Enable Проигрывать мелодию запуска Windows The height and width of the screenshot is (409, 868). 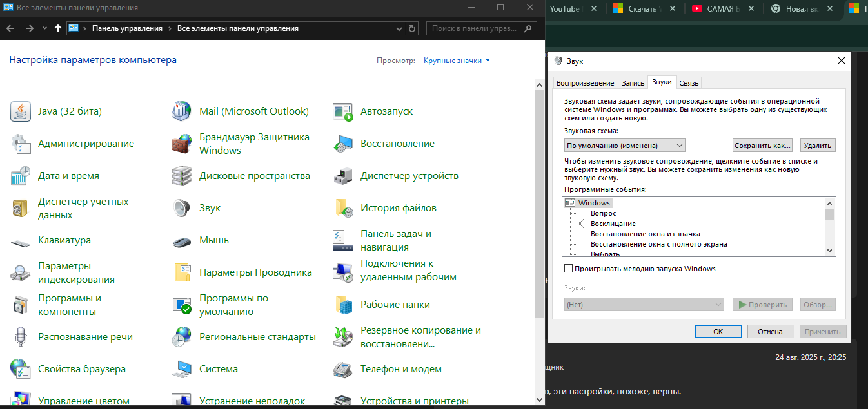click(568, 267)
